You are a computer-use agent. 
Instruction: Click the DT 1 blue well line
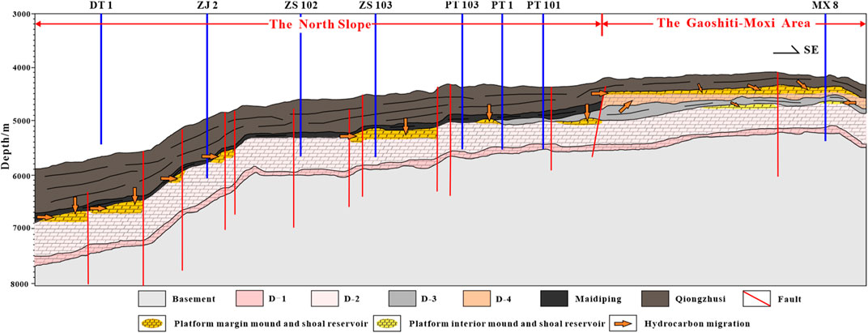100,79
